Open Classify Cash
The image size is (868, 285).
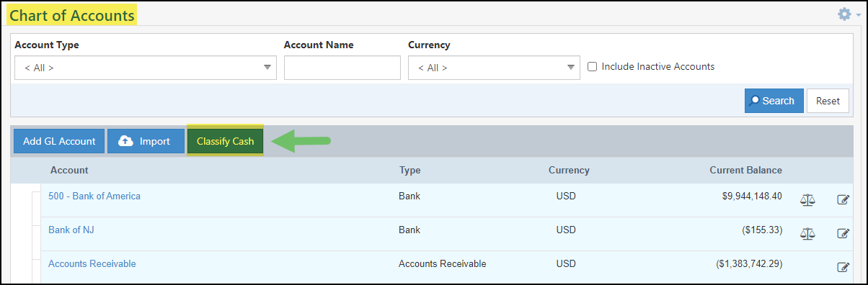tap(225, 141)
